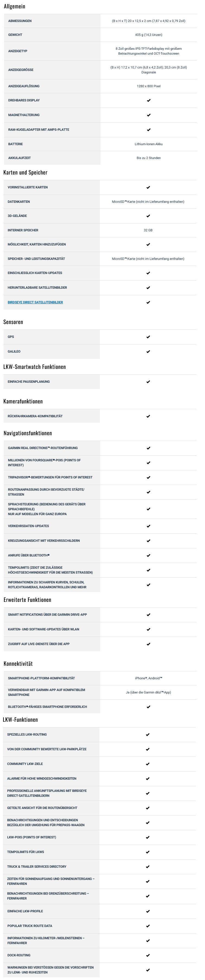This screenshot has height=980, width=205.
Task: Click the checkmark for Drehbares Display
Action: (x=149, y=100)
